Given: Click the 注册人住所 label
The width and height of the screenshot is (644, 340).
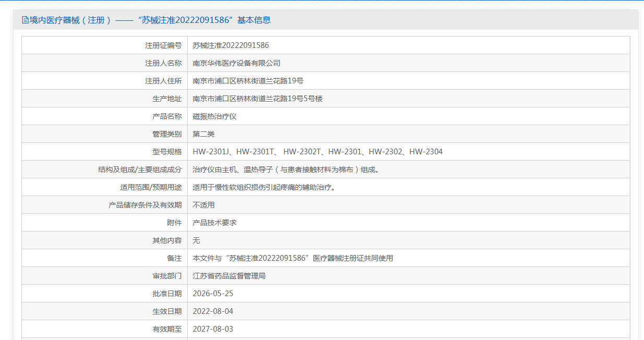Looking at the screenshot, I should [x=163, y=81].
